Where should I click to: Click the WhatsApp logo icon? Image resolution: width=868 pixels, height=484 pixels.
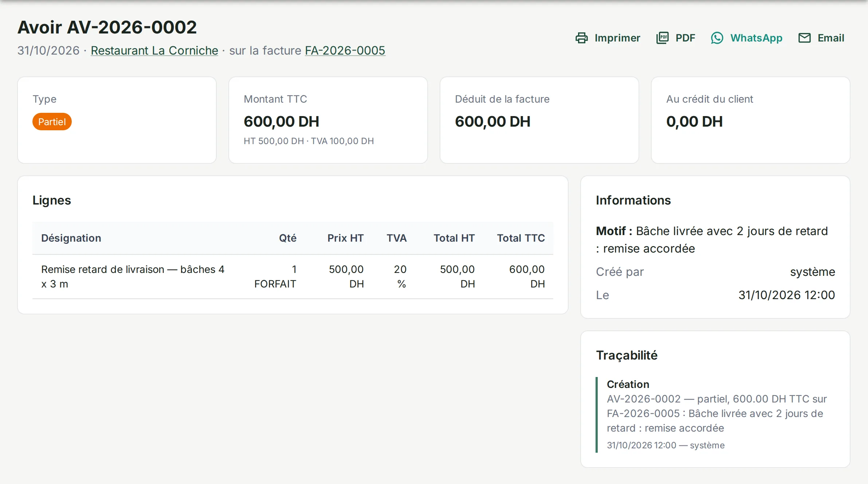[x=717, y=38]
